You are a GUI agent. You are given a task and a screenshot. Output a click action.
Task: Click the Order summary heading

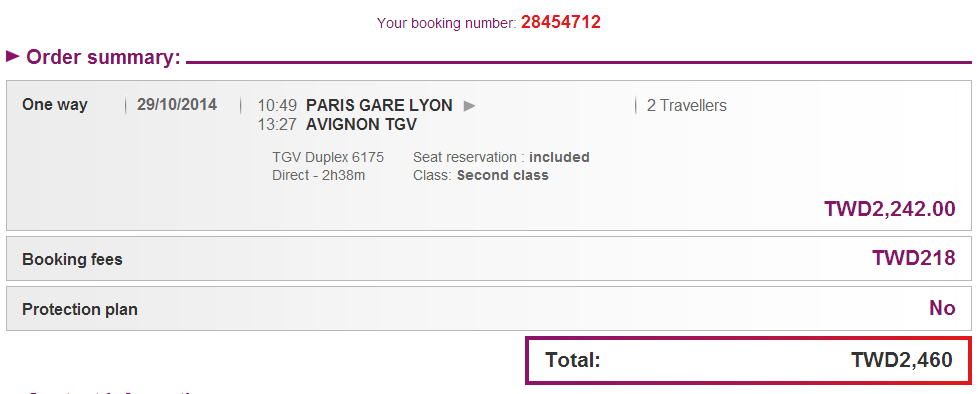(x=104, y=57)
